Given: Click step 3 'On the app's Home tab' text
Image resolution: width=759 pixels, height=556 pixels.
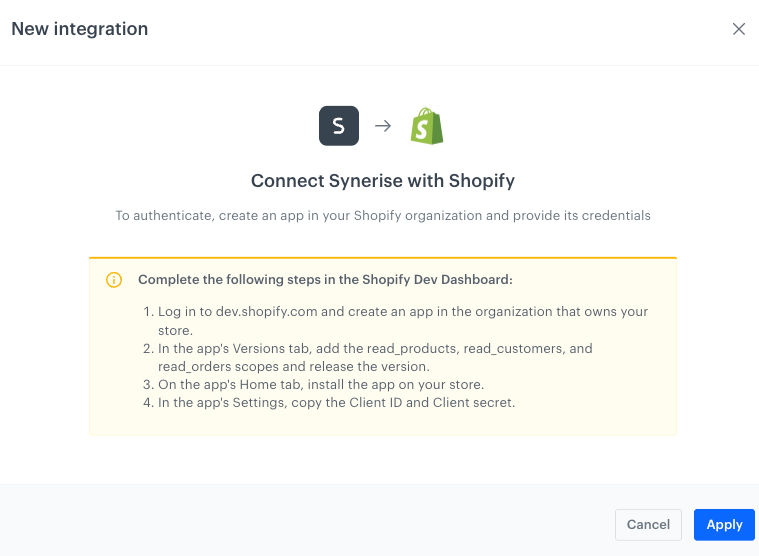Looking at the screenshot, I should click(321, 385).
